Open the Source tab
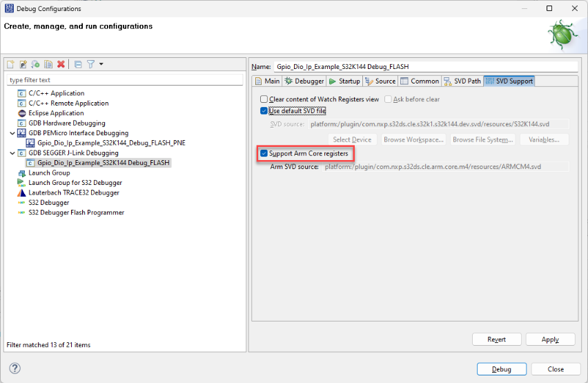Image resolution: width=588 pixels, height=383 pixels. point(381,81)
